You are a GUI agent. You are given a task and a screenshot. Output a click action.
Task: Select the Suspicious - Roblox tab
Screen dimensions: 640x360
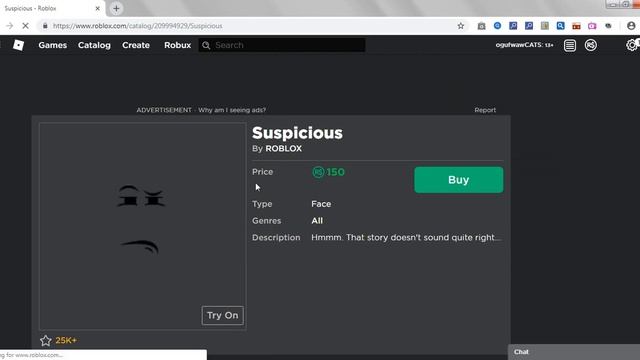(x=52, y=8)
